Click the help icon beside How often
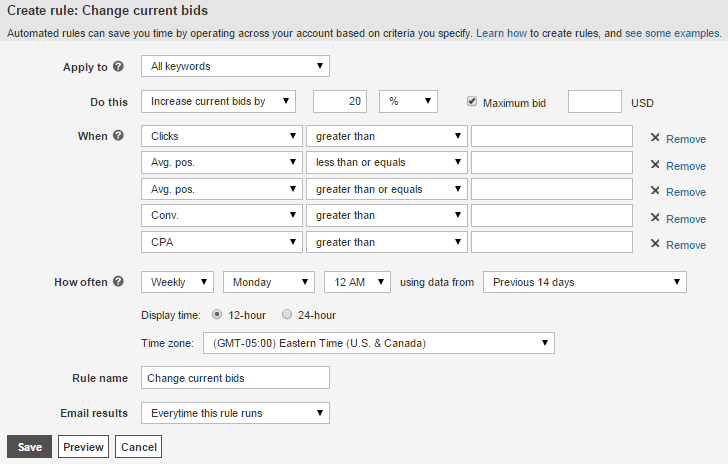Screen dimensions: 728x464 (118, 281)
